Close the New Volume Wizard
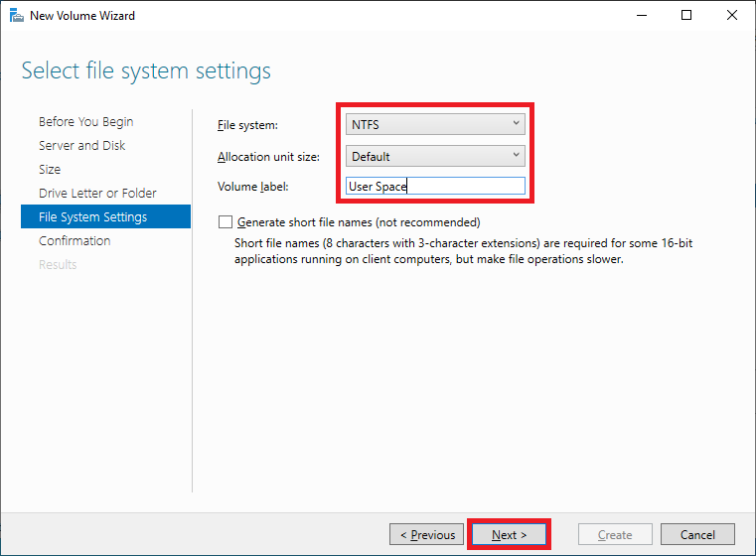 (x=731, y=16)
